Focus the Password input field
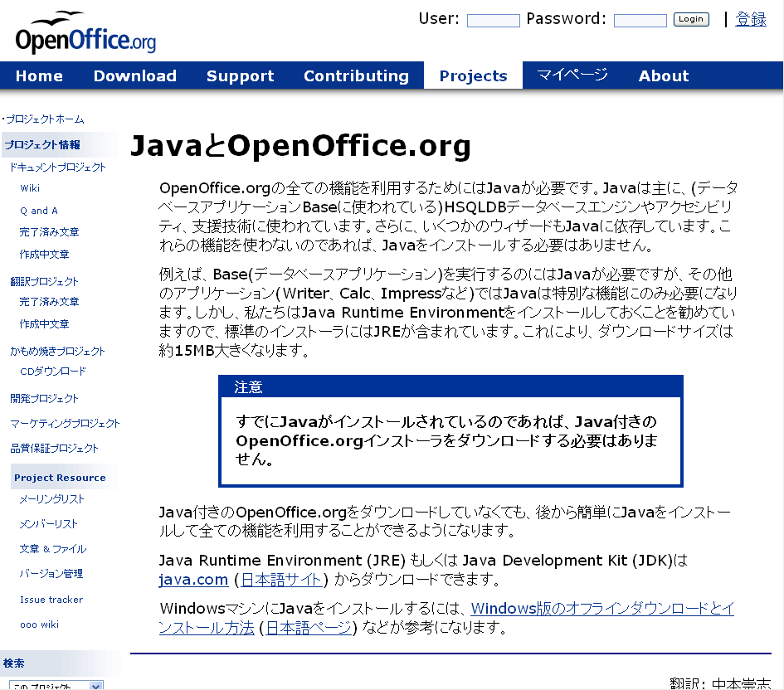Viewport: 784px width, 690px height. coord(640,21)
